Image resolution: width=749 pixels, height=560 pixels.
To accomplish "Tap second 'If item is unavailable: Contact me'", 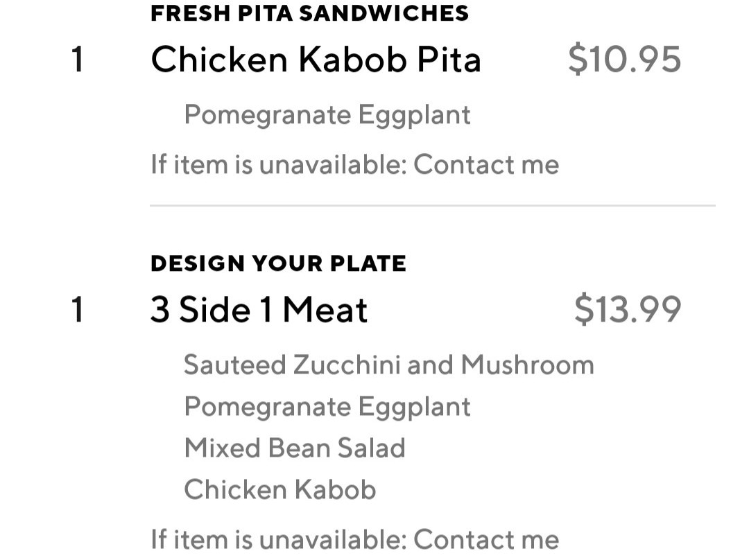I will pos(354,539).
